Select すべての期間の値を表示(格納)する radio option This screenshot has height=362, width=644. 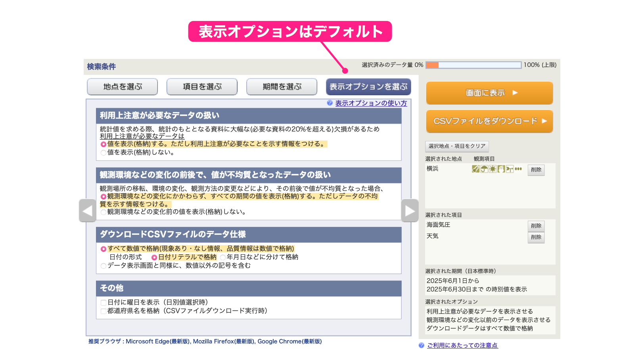[x=103, y=196]
